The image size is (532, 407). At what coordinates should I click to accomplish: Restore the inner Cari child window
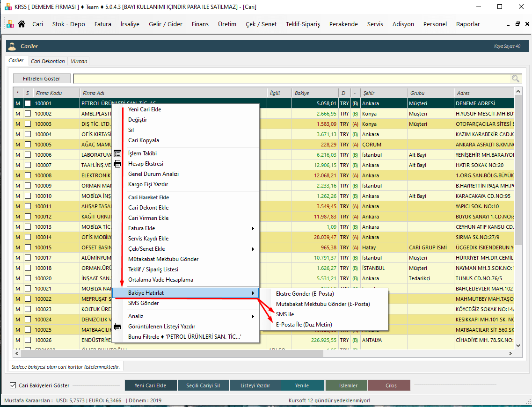tap(517, 24)
